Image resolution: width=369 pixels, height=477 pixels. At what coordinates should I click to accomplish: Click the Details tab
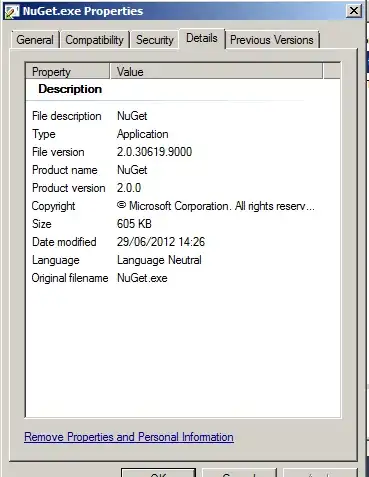click(x=202, y=38)
